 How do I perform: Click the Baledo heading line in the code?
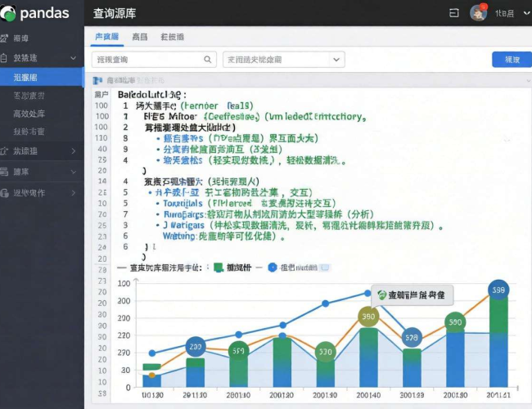[x=152, y=95]
